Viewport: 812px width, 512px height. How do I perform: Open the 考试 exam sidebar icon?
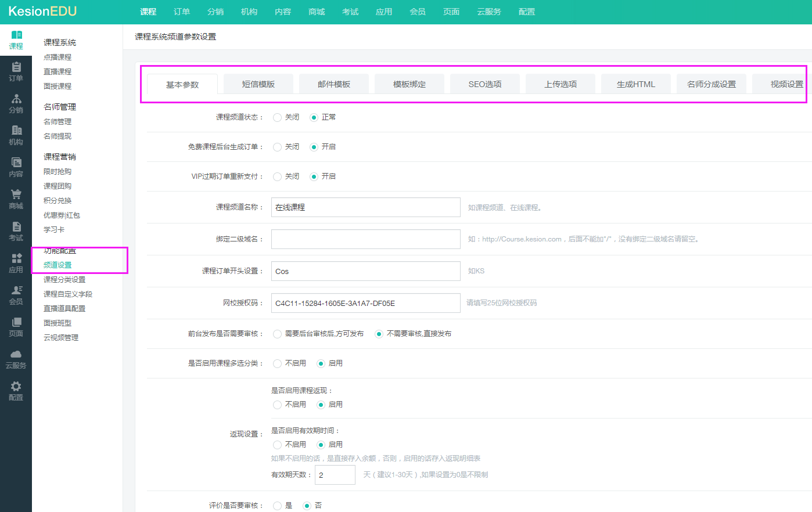16,231
